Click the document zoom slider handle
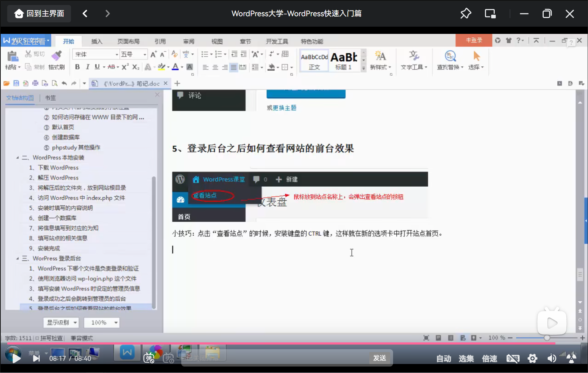The width and height of the screenshot is (588, 373). [x=547, y=338]
